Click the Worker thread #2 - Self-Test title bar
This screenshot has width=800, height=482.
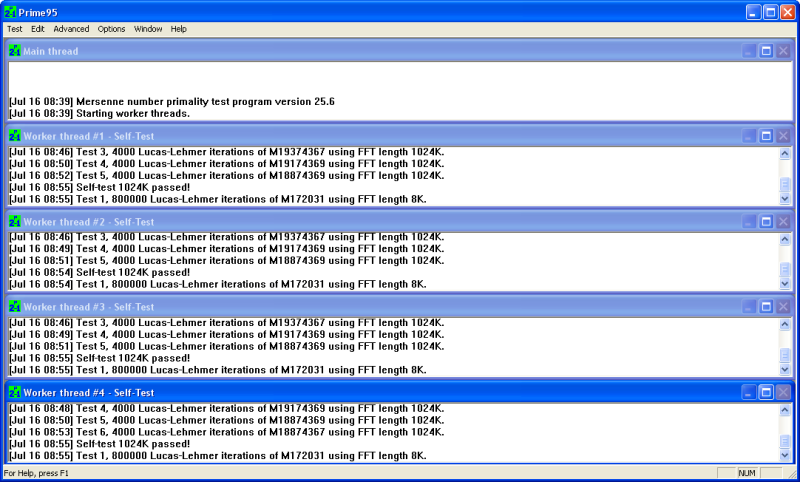click(x=400, y=222)
